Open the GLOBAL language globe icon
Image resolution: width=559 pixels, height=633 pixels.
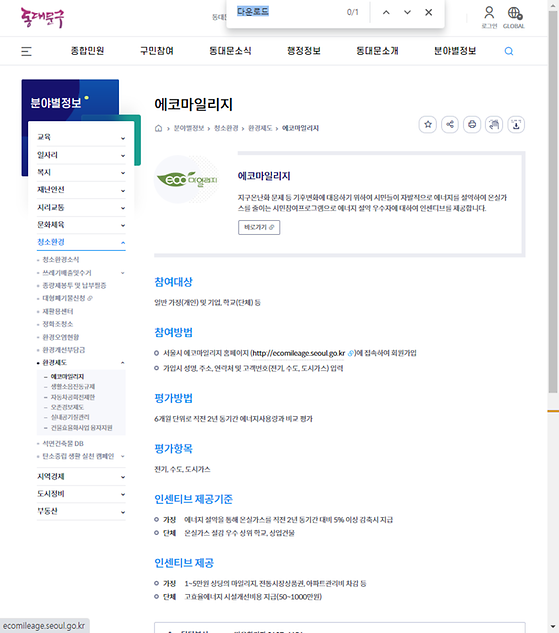pyautogui.click(x=514, y=17)
